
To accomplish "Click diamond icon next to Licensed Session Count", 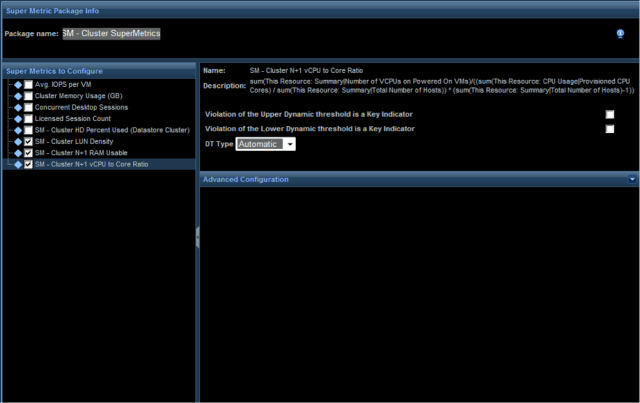I will (x=17, y=118).
